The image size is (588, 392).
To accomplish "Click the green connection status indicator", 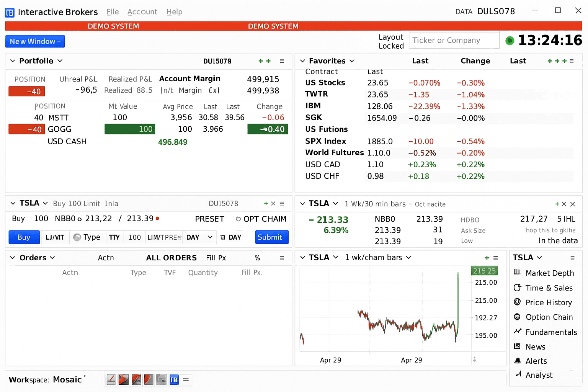I will click(510, 41).
